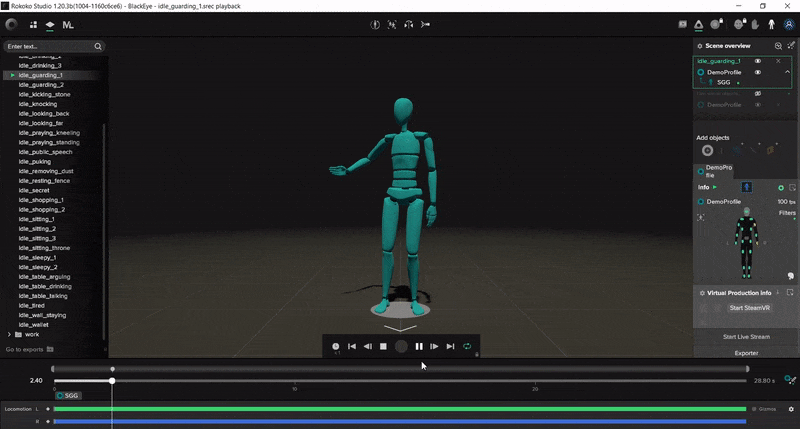The height and width of the screenshot is (429, 800).
Task: Click the Start Live Stream button
Action: [746, 337]
